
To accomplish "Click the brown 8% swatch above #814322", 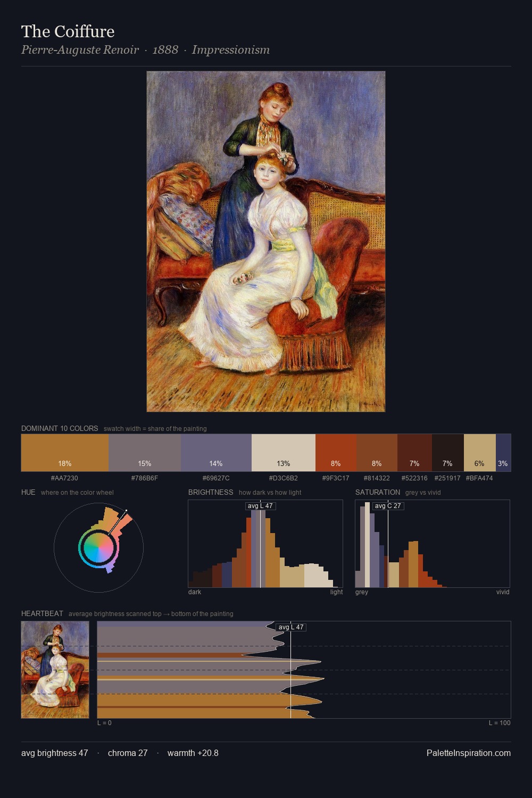I will (377, 453).
